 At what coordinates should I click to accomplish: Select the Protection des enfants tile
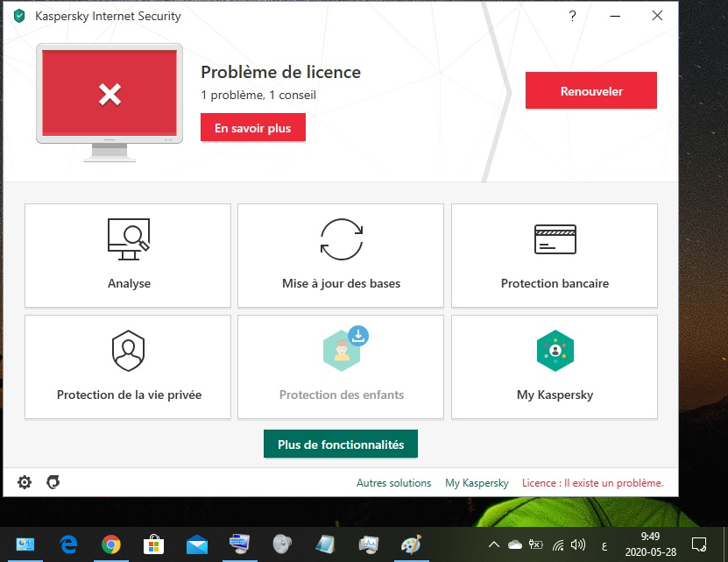point(341,366)
